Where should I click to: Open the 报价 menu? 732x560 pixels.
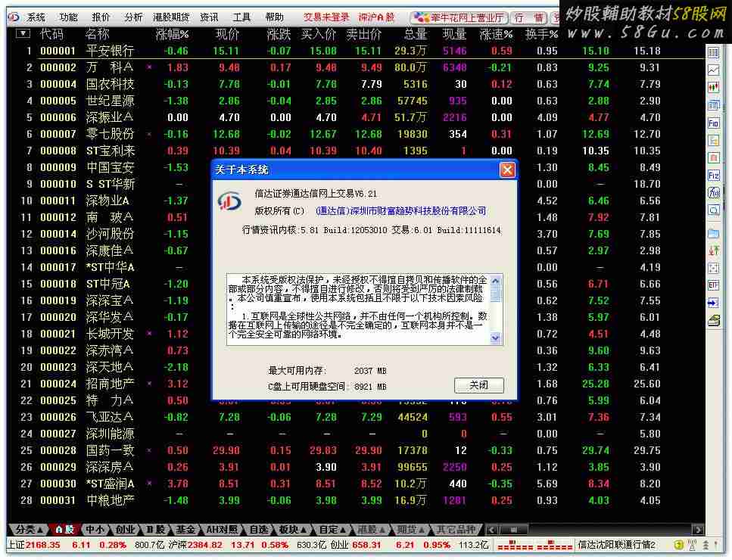[101, 17]
